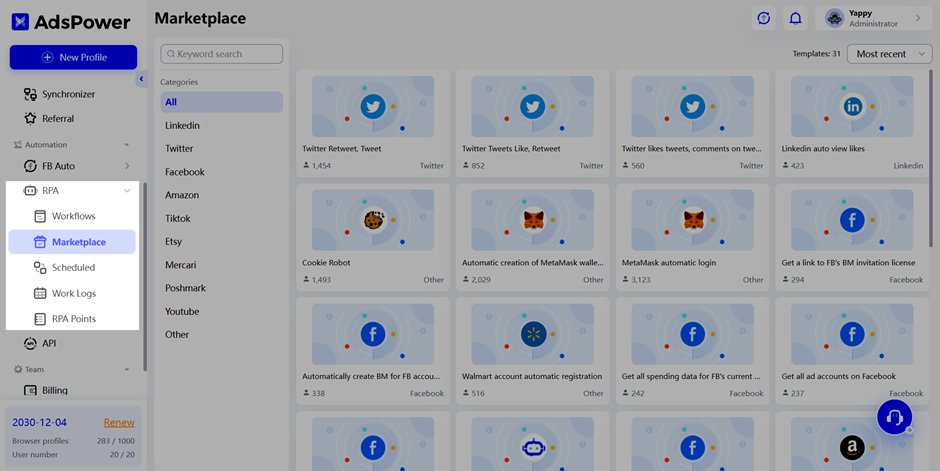Click the Referral star icon
This screenshot has width=940, height=471.
click(30, 119)
